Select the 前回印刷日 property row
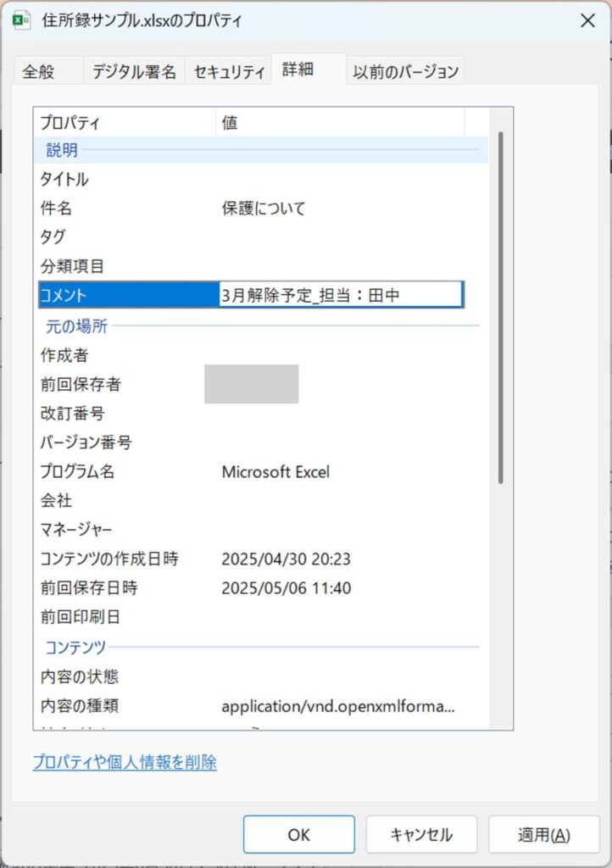This screenshot has height=868, width=612. click(260, 616)
